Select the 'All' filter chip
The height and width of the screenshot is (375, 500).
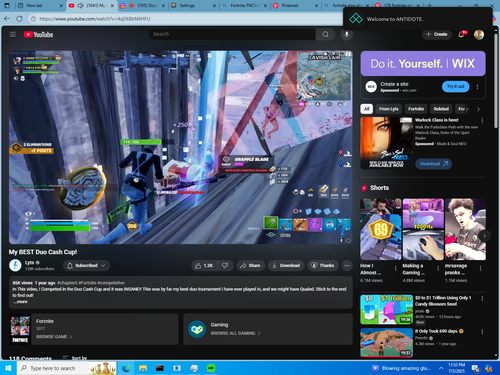click(x=367, y=109)
